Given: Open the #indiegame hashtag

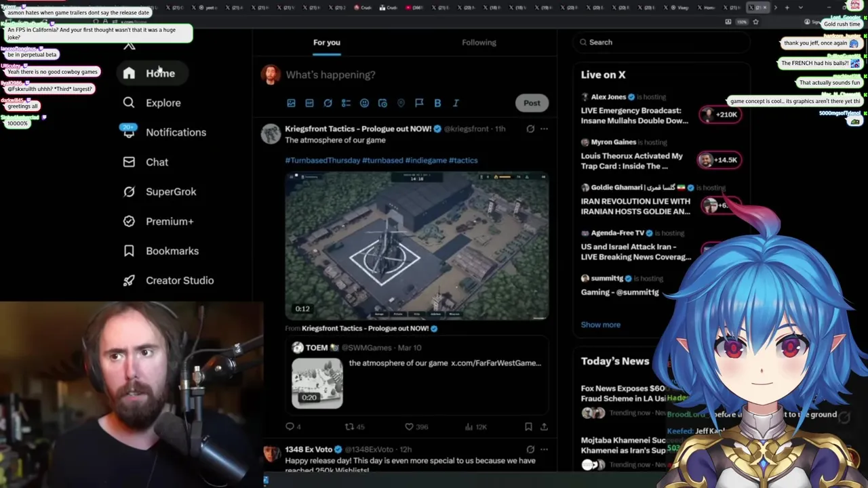Looking at the screenshot, I should (x=426, y=161).
